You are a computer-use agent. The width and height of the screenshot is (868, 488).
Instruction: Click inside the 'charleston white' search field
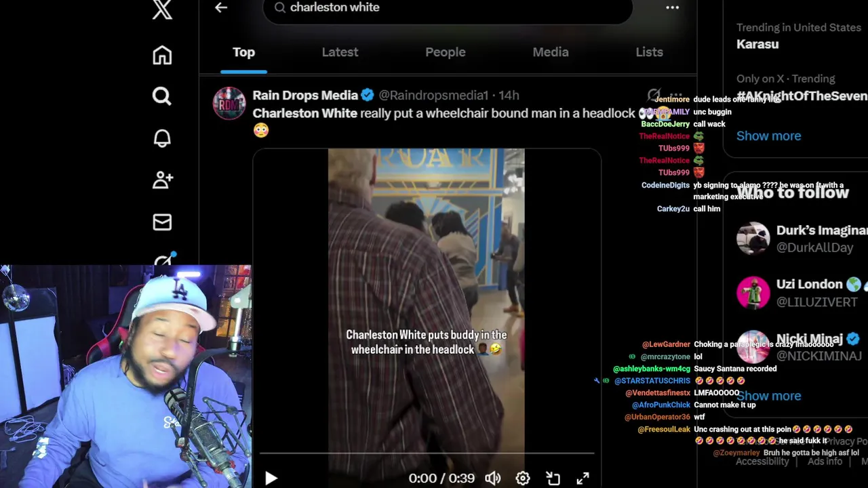(x=448, y=8)
